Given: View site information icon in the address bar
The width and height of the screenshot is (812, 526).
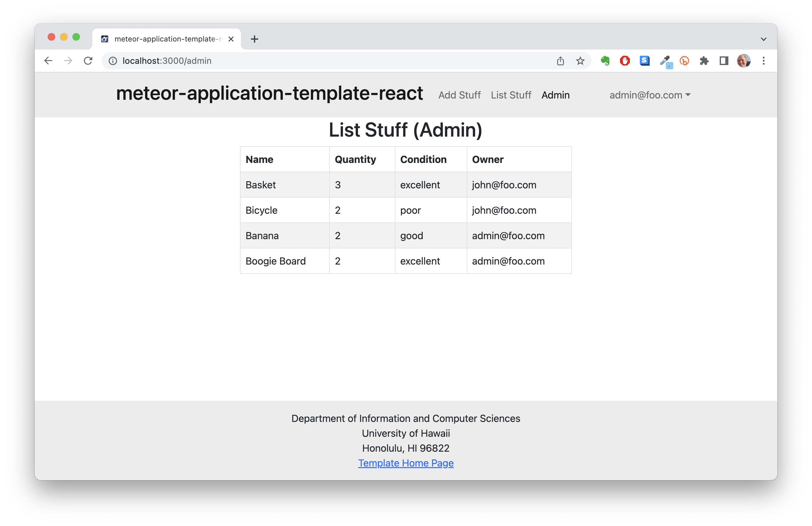Looking at the screenshot, I should [x=113, y=61].
